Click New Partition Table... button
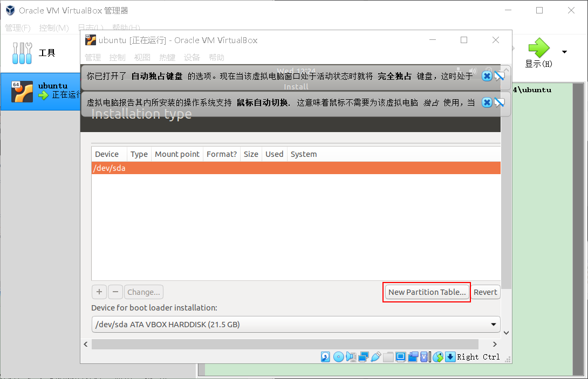 point(427,292)
